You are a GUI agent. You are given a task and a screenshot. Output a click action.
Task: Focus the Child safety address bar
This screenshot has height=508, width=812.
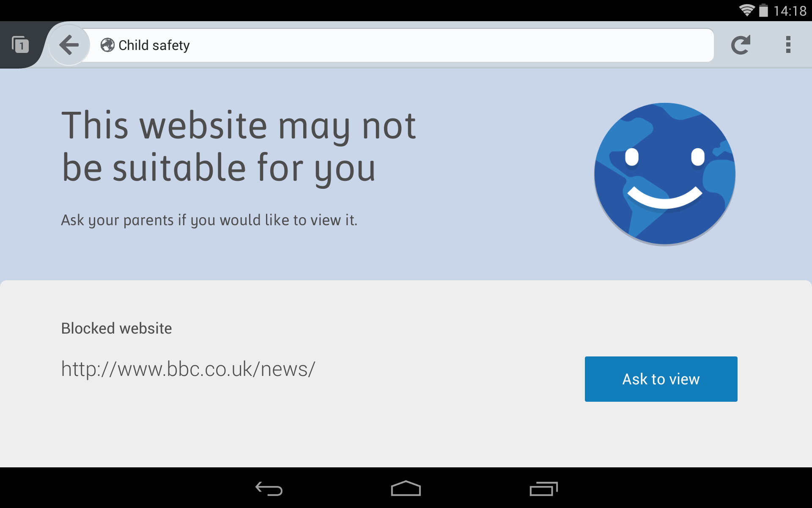(398, 45)
